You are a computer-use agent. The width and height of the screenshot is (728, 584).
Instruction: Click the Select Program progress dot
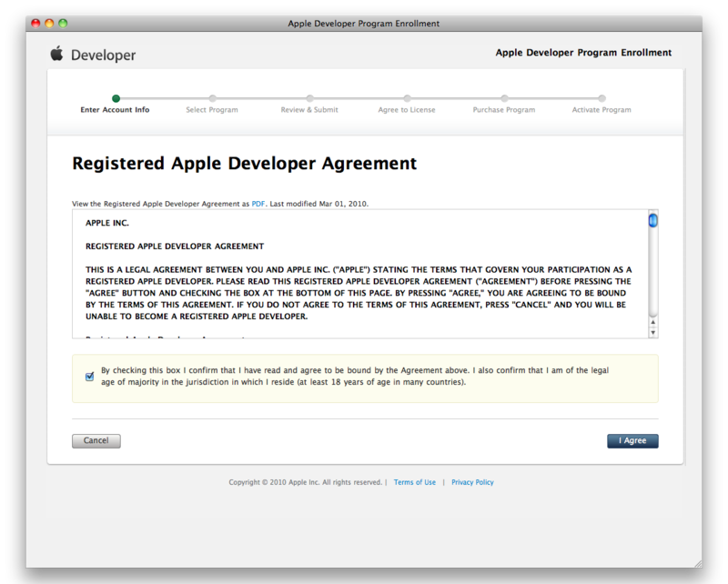[213, 98]
